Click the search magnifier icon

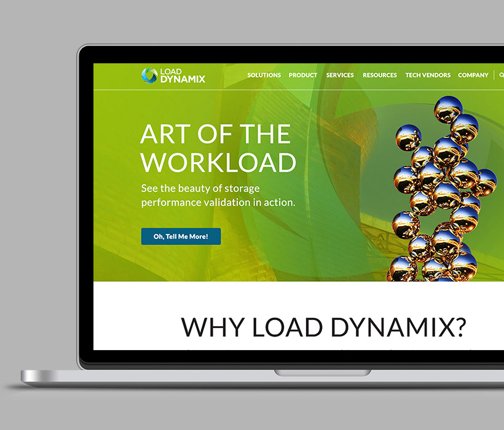[x=501, y=75]
